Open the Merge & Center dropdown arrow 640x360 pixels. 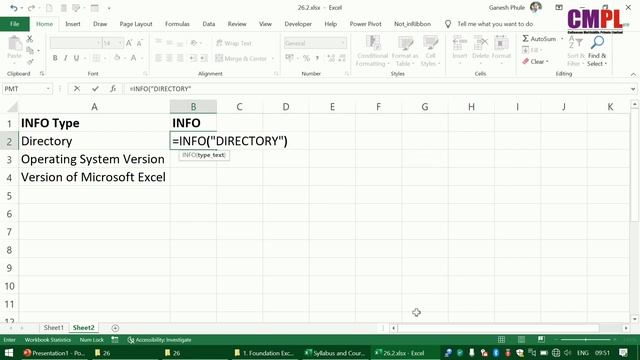click(x=273, y=58)
